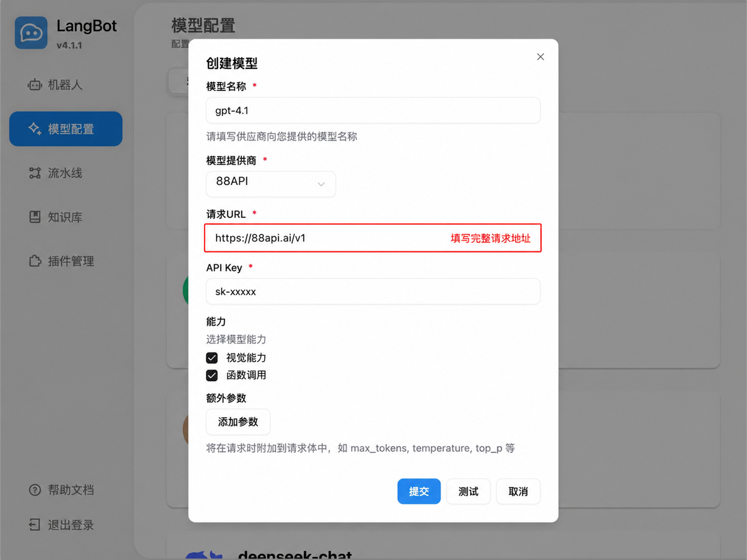The width and height of the screenshot is (747, 560).
Task: Click the API Key field label
Action: 224,268
